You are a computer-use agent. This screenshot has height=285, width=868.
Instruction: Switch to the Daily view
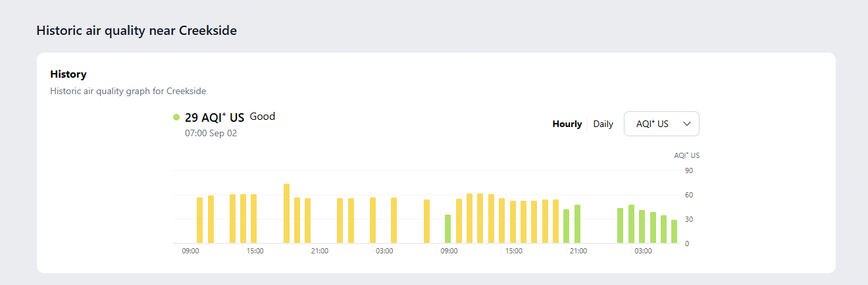coord(603,124)
